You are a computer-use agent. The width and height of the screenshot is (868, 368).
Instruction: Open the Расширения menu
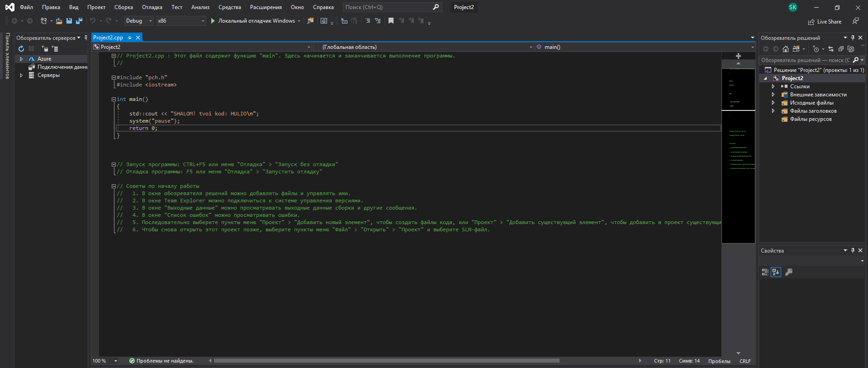(266, 7)
